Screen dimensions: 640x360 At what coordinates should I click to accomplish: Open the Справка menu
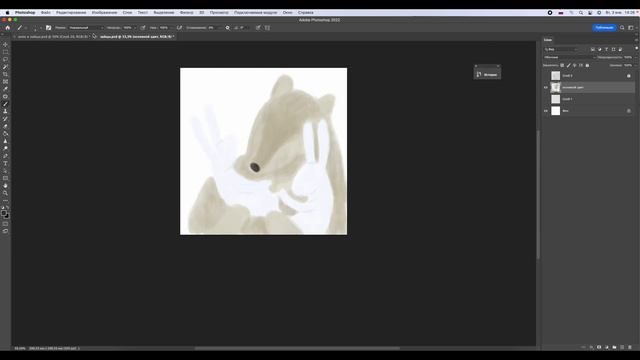point(306,13)
